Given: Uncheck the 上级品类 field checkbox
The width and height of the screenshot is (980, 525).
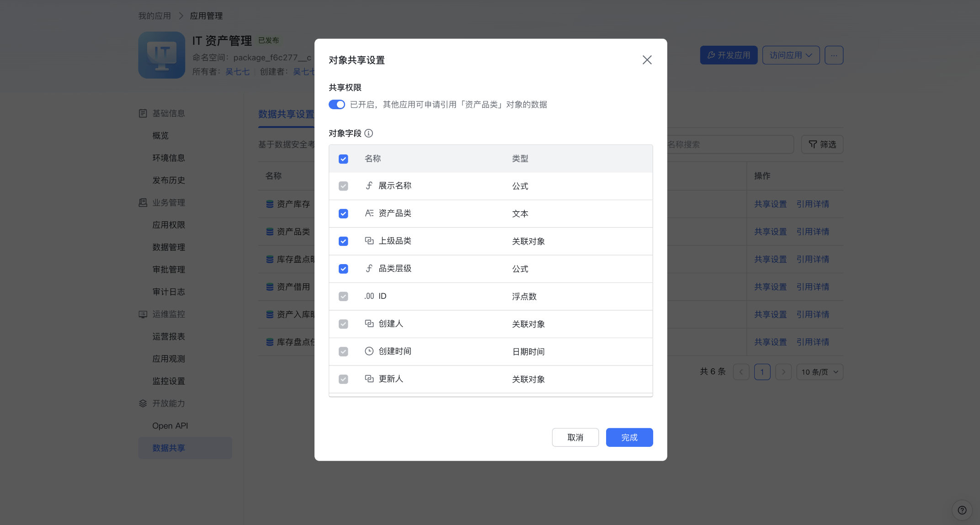Looking at the screenshot, I should point(343,241).
